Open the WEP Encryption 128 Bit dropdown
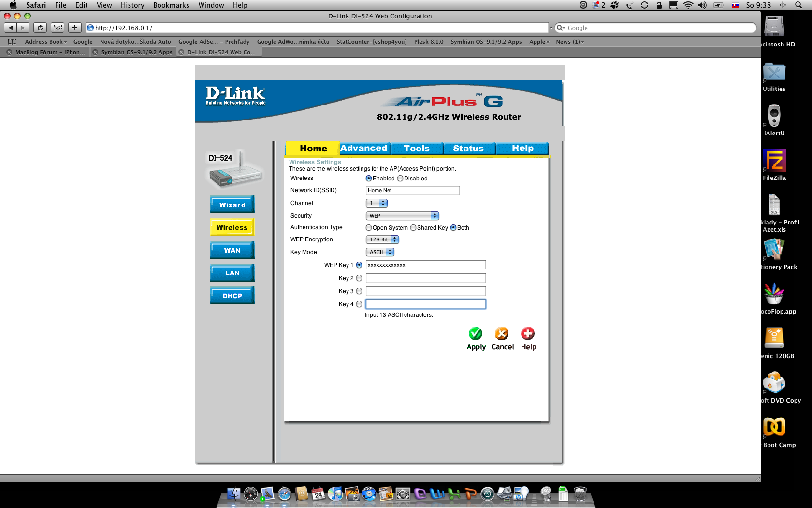Viewport: 812px width, 508px height. (382, 239)
